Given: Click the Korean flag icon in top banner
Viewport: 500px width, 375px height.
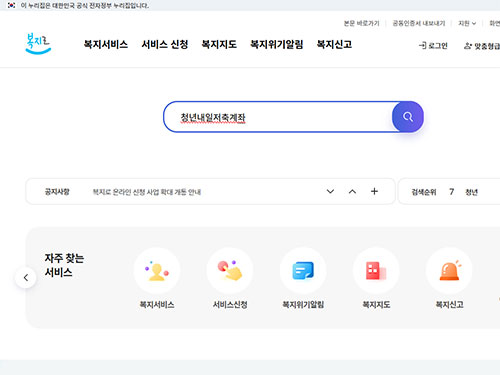Looking at the screenshot, I should pos(12,5).
